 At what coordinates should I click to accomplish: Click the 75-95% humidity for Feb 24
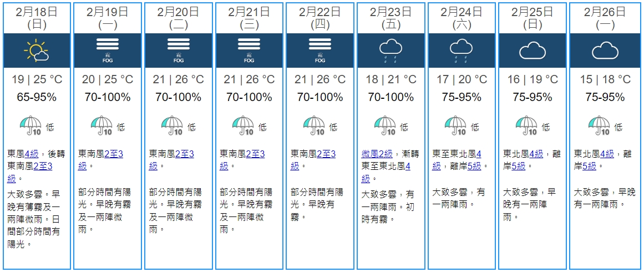pyautogui.click(x=462, y=98)
